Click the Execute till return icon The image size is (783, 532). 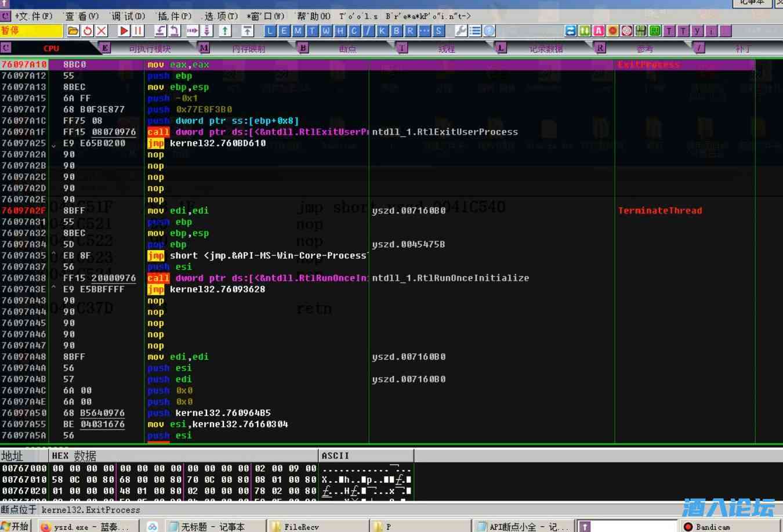[225, 31]
